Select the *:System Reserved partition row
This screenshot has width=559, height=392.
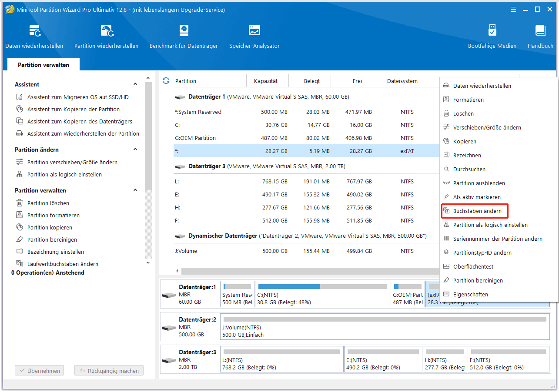click(x=306, y=112)
